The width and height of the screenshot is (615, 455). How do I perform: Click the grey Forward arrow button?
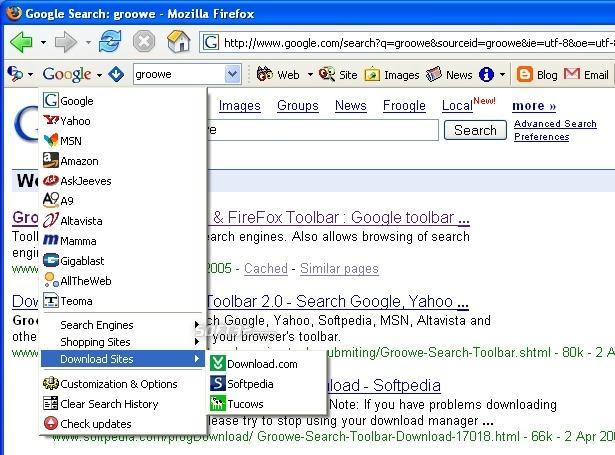click(x=66, y=42)
